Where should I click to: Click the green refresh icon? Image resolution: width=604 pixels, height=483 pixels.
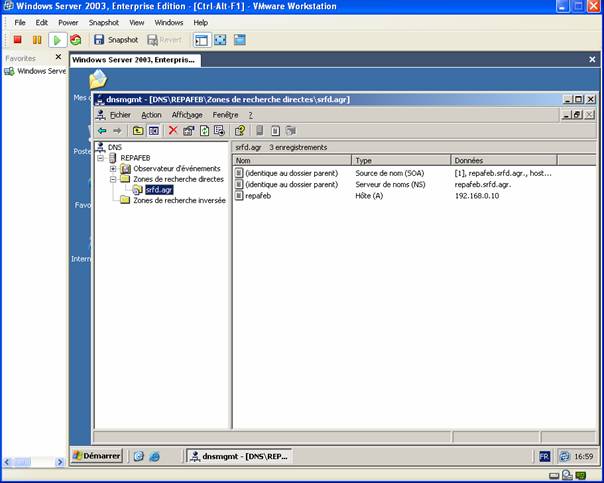204,131
